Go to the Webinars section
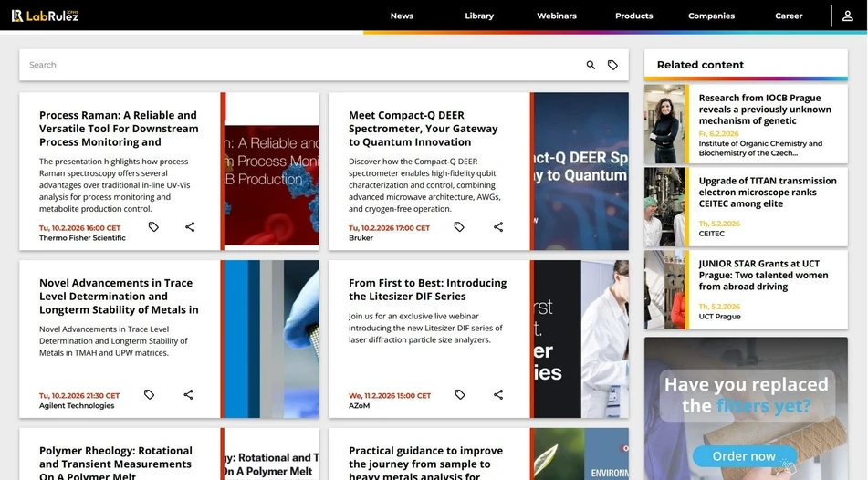868x480 pixels. [557, 16]
